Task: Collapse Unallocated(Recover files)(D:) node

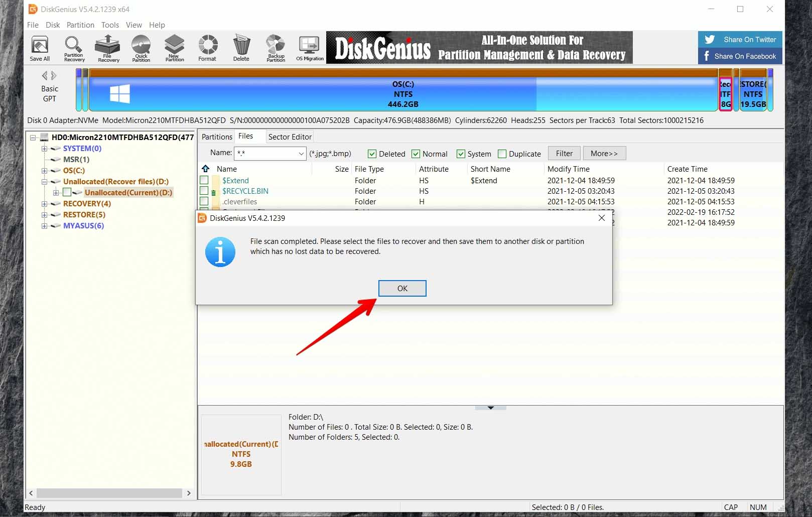Action: [44, 181]
